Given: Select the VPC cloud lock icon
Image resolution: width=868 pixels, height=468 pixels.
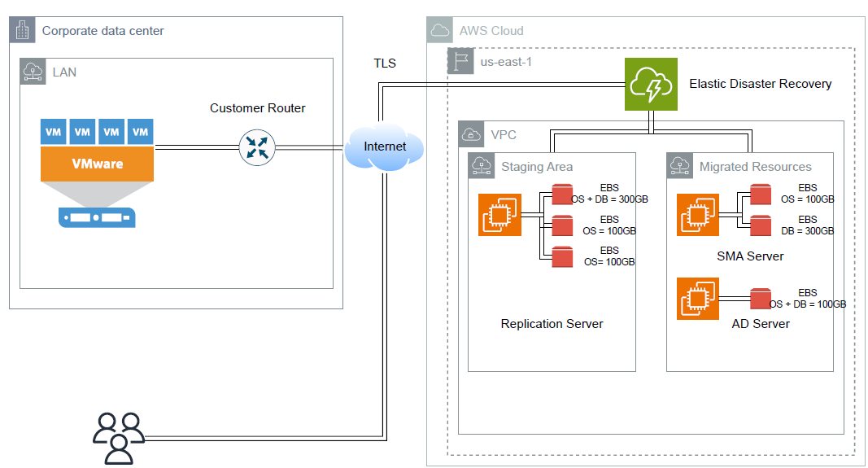Looking at the screenshot, I should 471,134.
